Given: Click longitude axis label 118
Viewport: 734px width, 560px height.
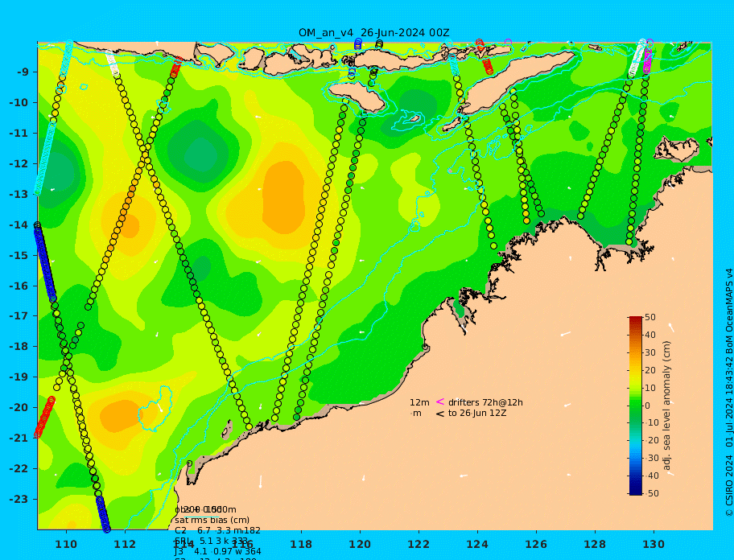Looking at the screenshot, I should coord(301,544).
